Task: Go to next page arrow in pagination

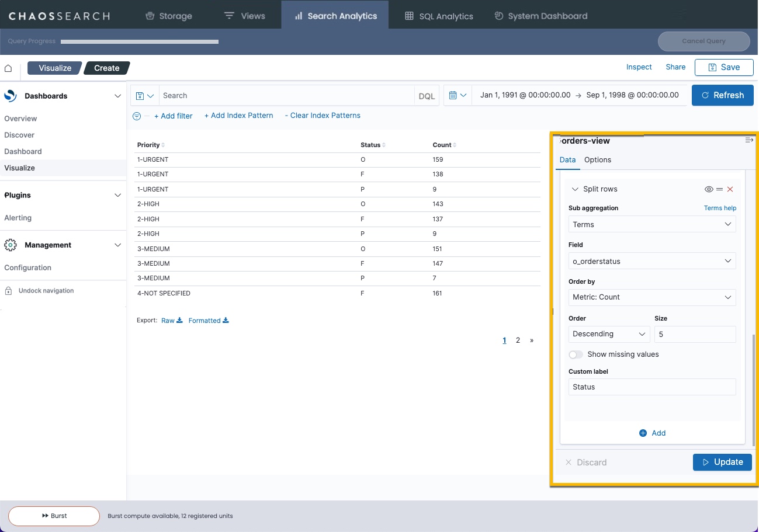Action: coord(532,340)
